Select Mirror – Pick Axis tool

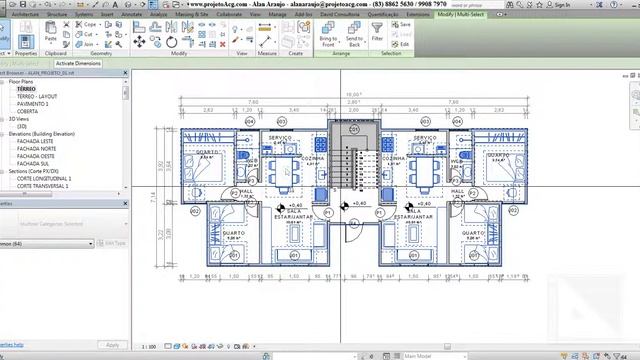coord(171,27)
